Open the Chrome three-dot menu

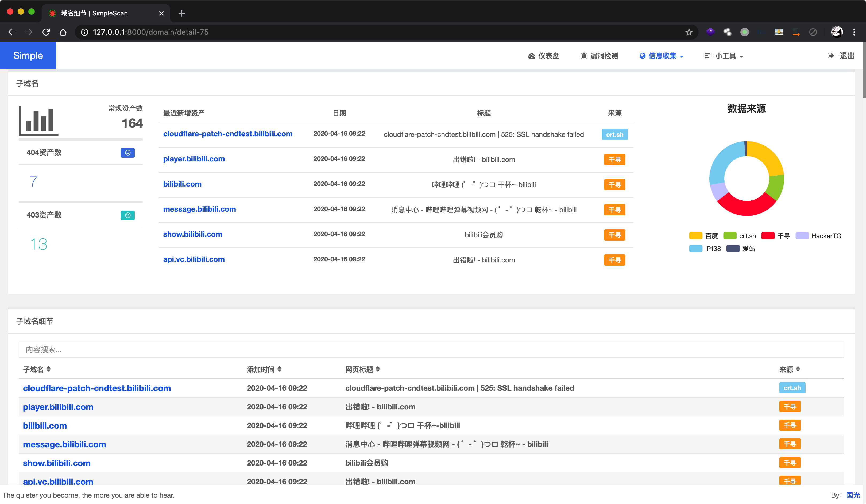[x=854, y=32]
